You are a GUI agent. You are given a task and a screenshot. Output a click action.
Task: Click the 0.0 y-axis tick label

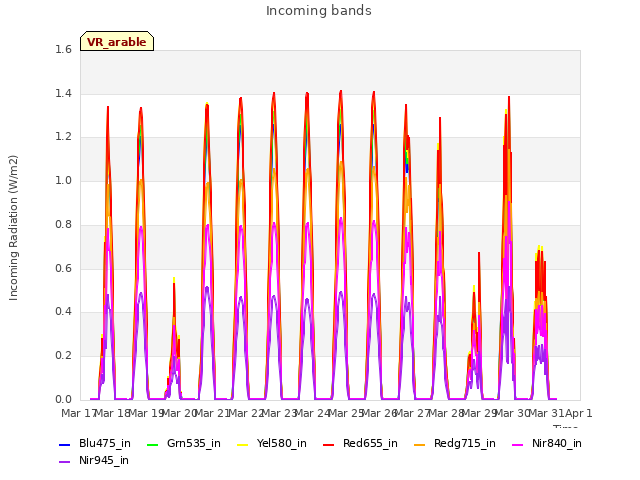click(x=63, y=399)
